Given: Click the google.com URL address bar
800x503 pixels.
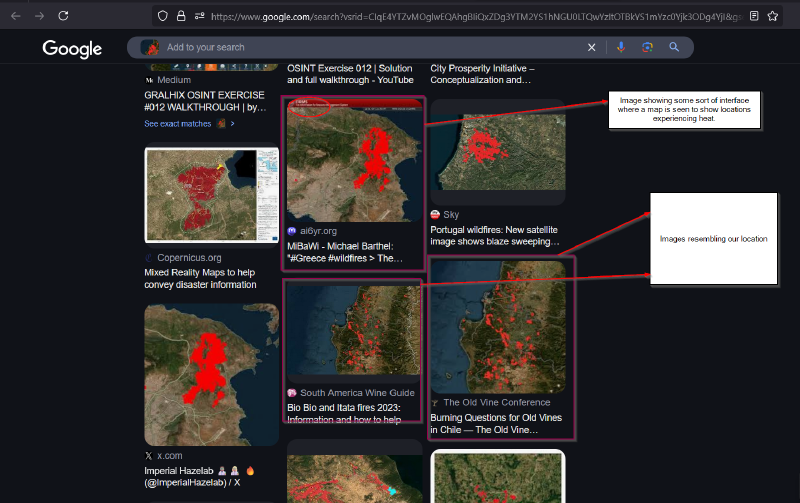Looking at the screenshot, I should (x=470, y=16).
